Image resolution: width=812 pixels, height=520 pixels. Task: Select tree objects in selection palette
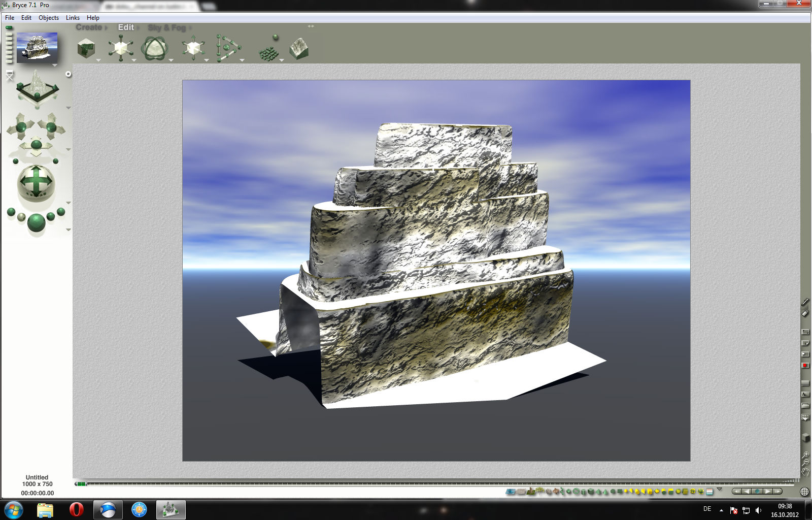pos(540,491)
